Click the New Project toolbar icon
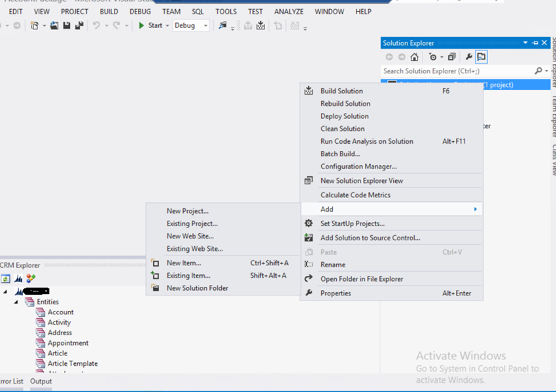 point(35,25)
